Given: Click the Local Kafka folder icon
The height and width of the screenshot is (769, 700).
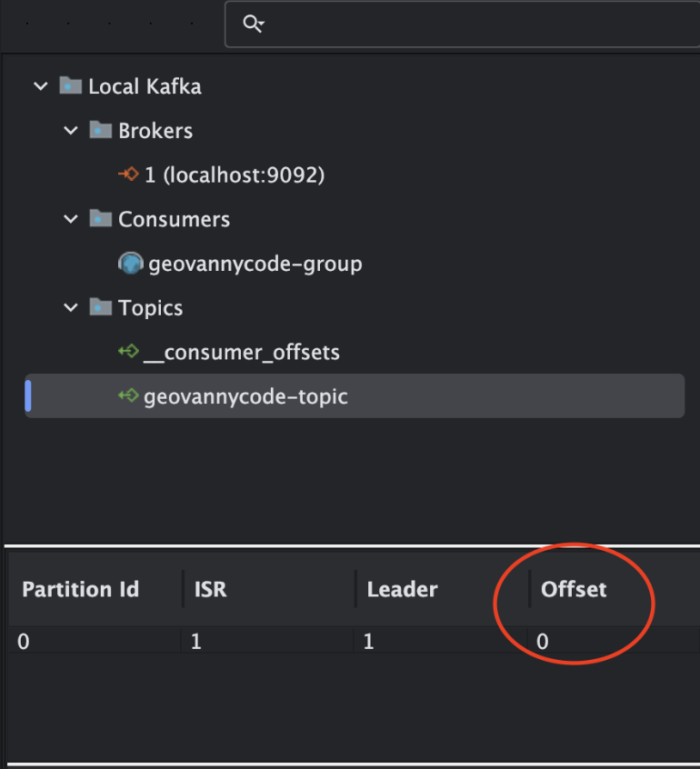Looking at the screenshot, I should point(68,85).
